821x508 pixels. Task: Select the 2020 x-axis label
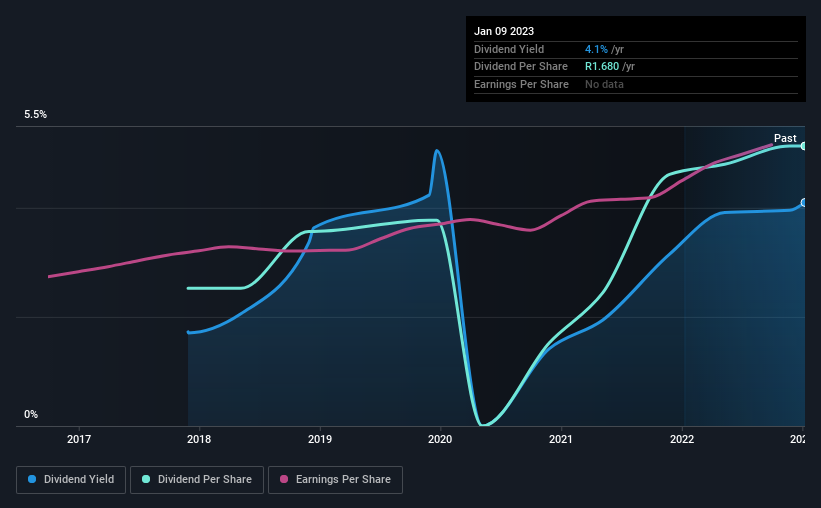pos(440,439)
